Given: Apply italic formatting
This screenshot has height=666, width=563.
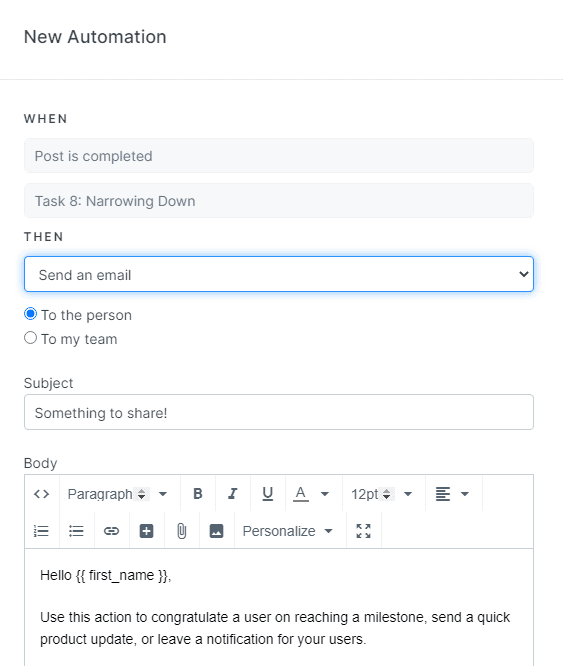Looking at the screenshot, I should coord(232,494).
